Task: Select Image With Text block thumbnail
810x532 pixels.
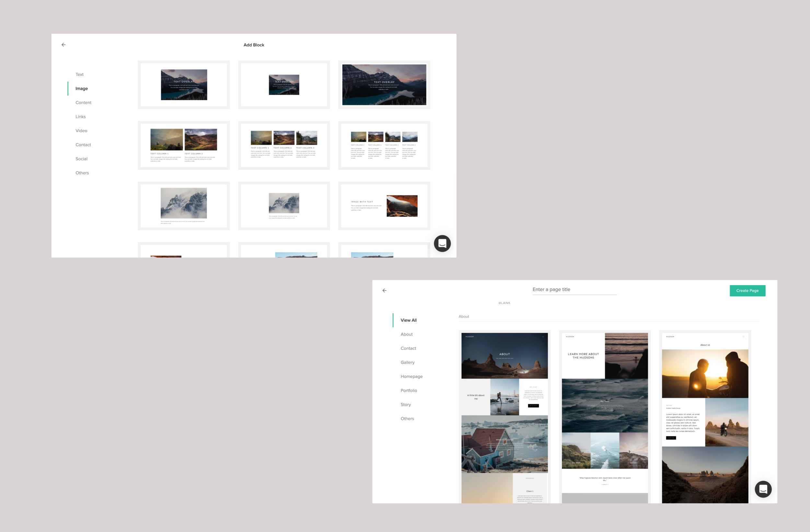Action: (384, 206)
